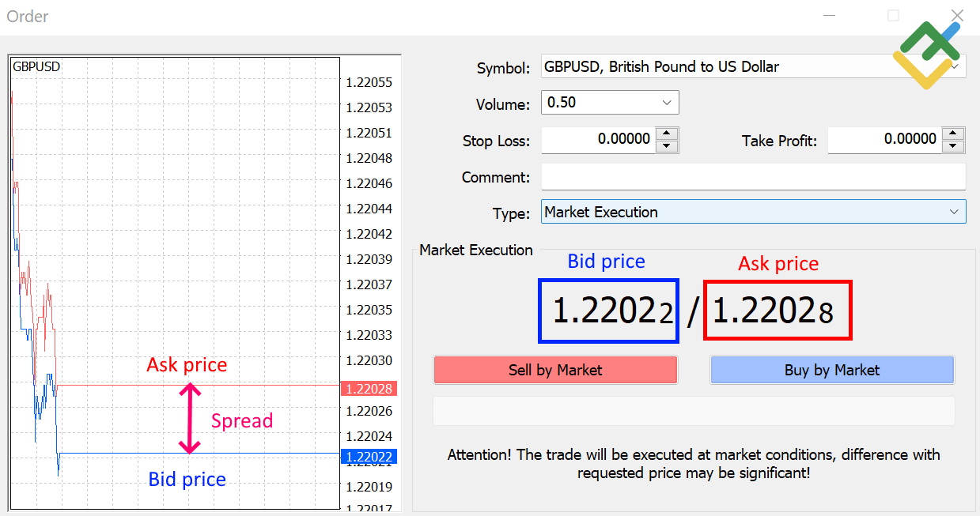Viewport: 980px width, 516px height.
Task: Close the Order window
Action: (x=957, y=15)
